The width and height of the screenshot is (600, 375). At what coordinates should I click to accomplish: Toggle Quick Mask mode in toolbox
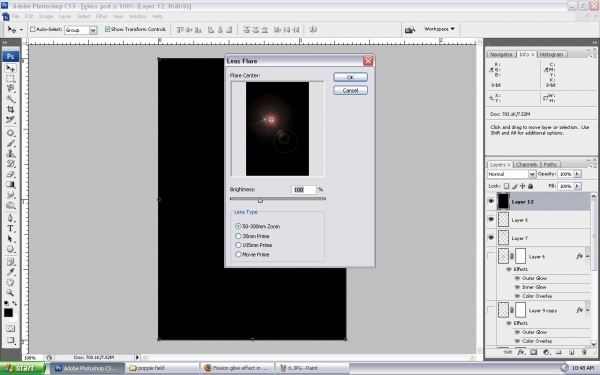click(x=10, y=328)
